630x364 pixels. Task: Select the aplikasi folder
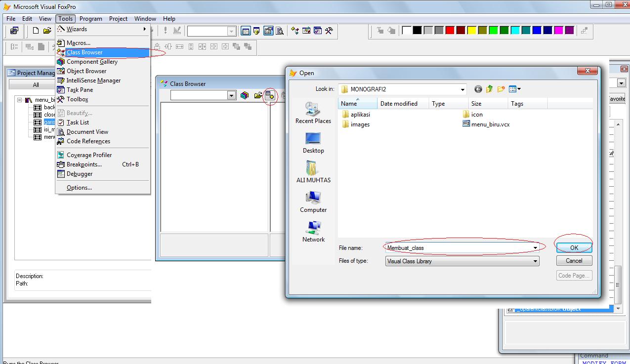coord(356,114)
